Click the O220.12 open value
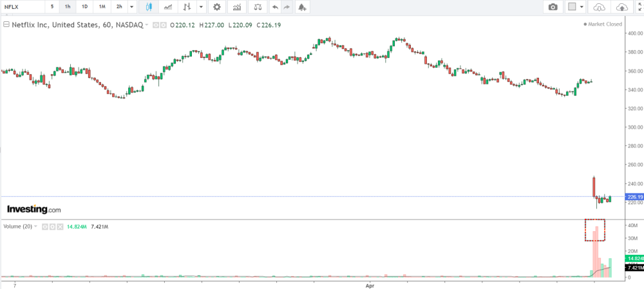644x289 pixels. pyautogui.click(x=183, y=25)
